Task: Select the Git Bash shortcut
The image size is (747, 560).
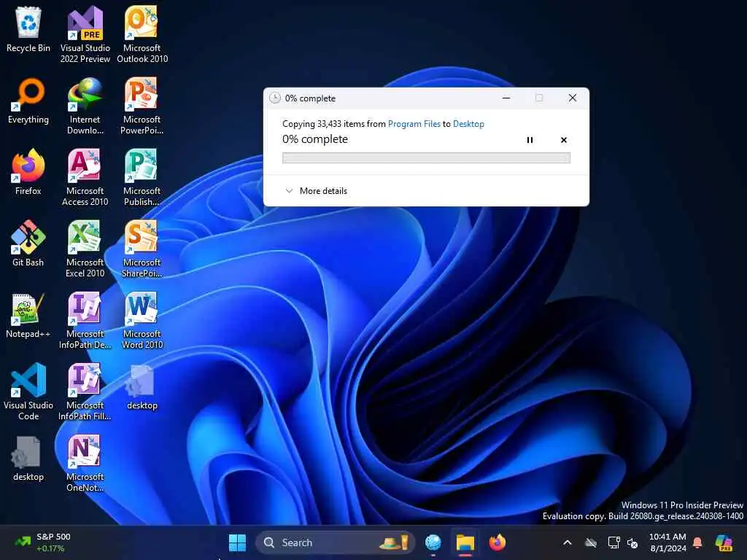Action: (x=28, y=244)
